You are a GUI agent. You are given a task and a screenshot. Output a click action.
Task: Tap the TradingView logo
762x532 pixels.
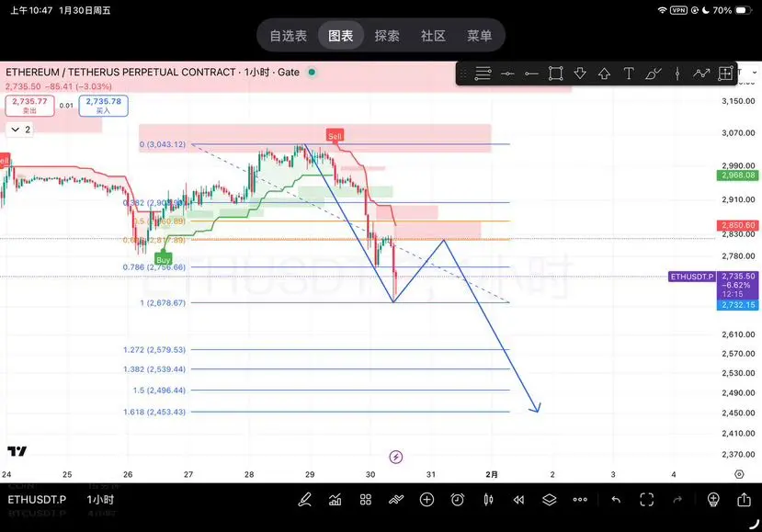(17, 451)
